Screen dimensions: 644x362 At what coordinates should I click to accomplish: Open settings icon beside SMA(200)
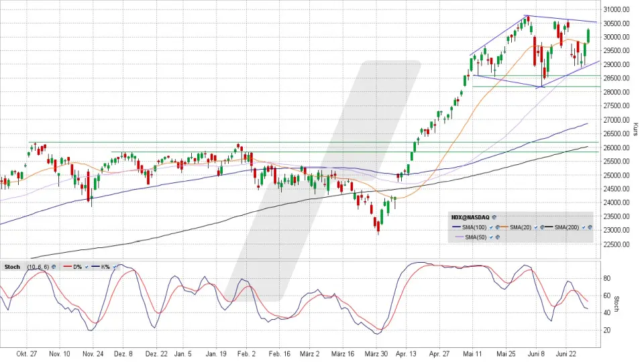pos(590,227)
